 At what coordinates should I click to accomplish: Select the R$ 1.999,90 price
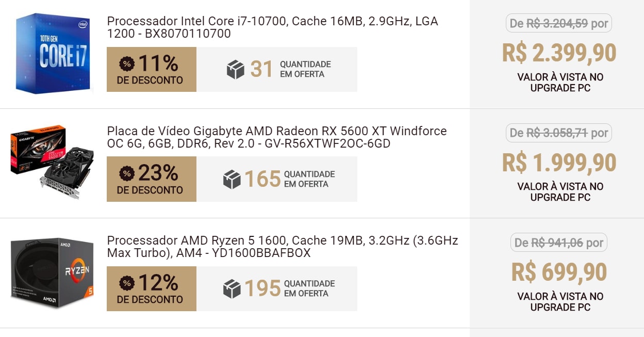(x=559, y=163)
